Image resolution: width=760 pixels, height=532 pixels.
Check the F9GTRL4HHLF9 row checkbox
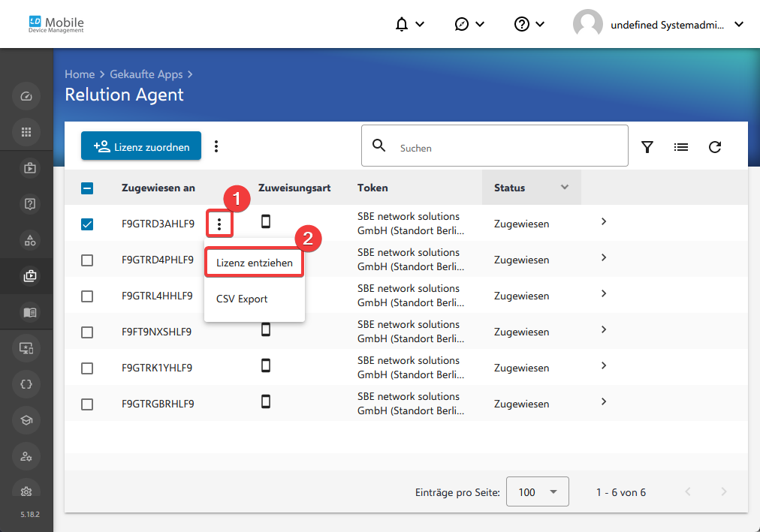[87, 296]
